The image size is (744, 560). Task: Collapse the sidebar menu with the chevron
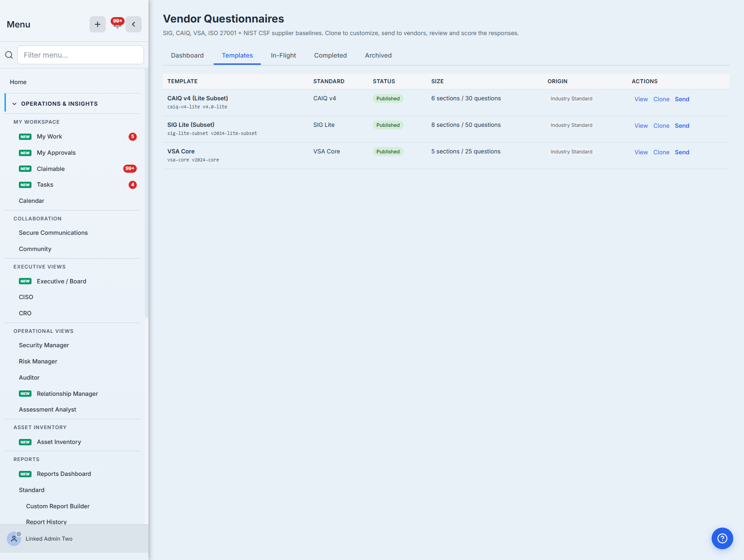coord(134,24)
